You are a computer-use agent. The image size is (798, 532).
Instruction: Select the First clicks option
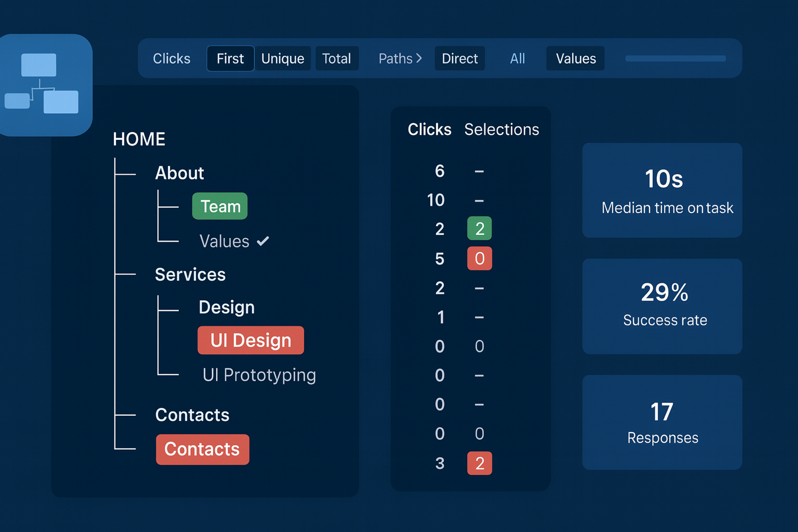pos(230,58)
